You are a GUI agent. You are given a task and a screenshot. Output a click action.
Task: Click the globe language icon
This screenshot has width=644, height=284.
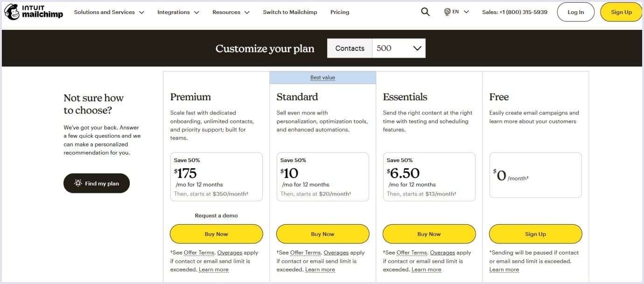pos(448,12)
